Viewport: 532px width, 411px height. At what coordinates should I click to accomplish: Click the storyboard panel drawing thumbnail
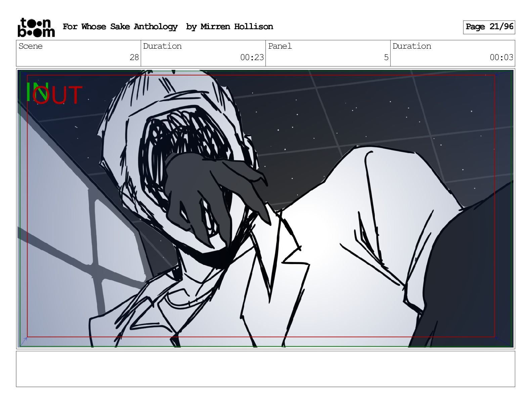point(265,208)
